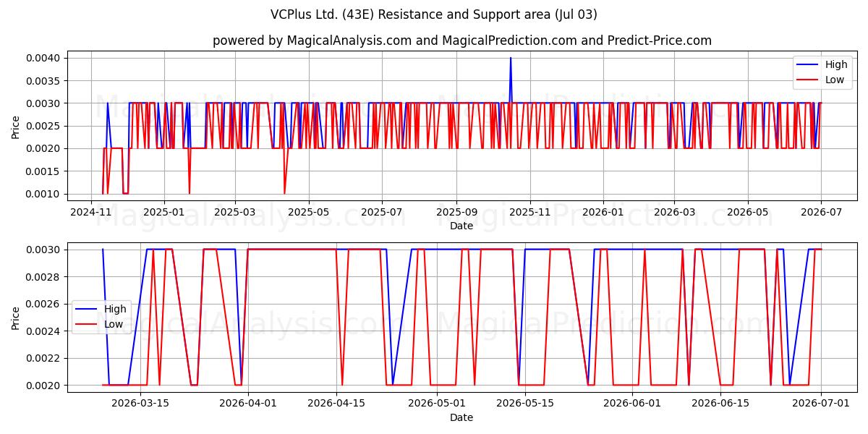This screenshot has width=868, height=434.
Task: Click the Date axis label under bottom chart
Action: tap(461, 417)
